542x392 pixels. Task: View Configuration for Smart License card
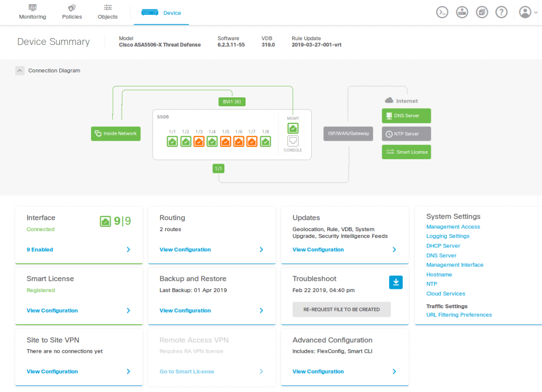[x=52, y=311]
